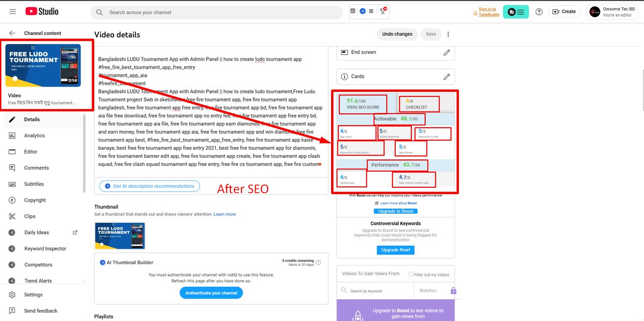This screenshot has width=644, height=321.
Task: Edit End screen with pencil icon
Action: point(447,52)
